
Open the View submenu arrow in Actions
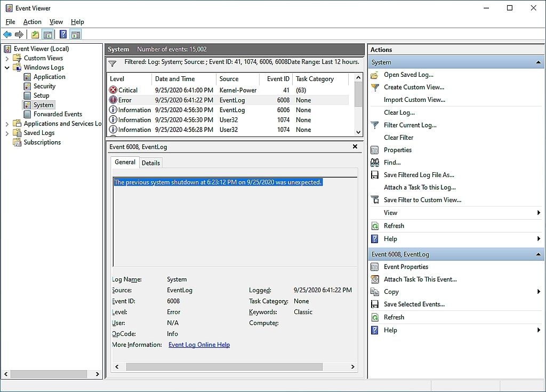[539, 213]
